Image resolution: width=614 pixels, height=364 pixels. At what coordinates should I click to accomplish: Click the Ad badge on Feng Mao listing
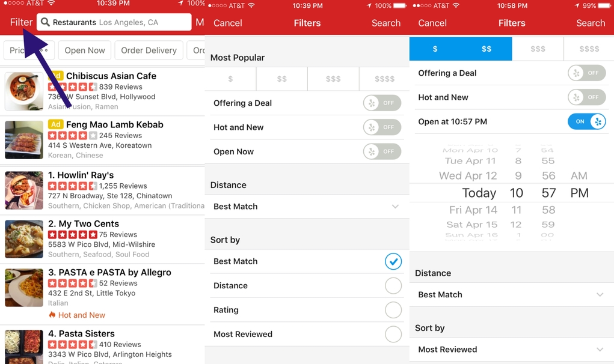click(55, 124)
